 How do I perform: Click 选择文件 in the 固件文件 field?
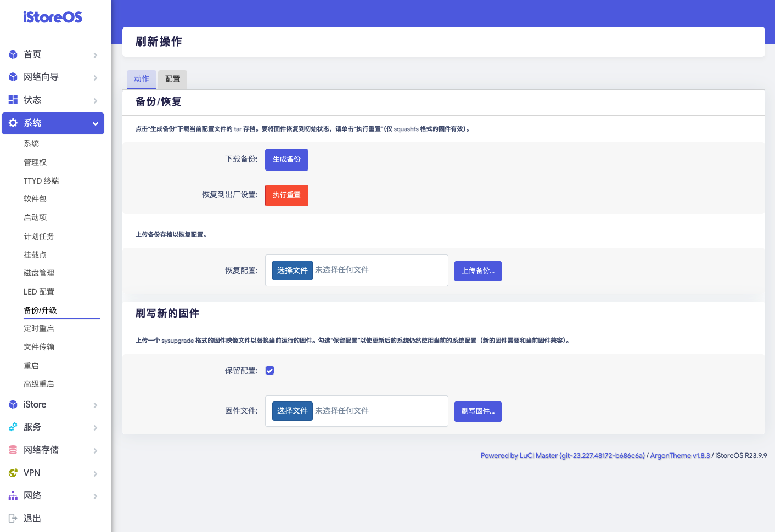(x=292, y=411)
